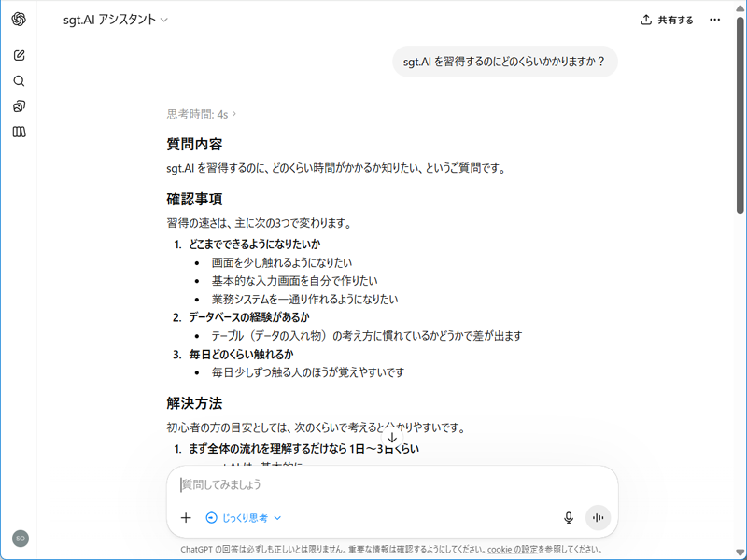The width and height of the screenshot is (747, 560).
Task: Click the 質問してみましょう input field
Action: pyautogui.click(x=392, y=484)
